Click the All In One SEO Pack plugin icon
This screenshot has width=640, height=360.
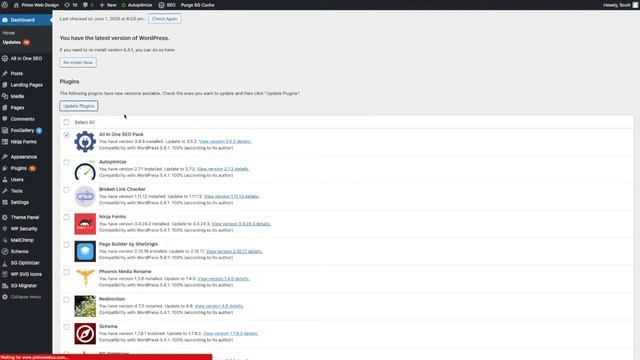point(85,142)
